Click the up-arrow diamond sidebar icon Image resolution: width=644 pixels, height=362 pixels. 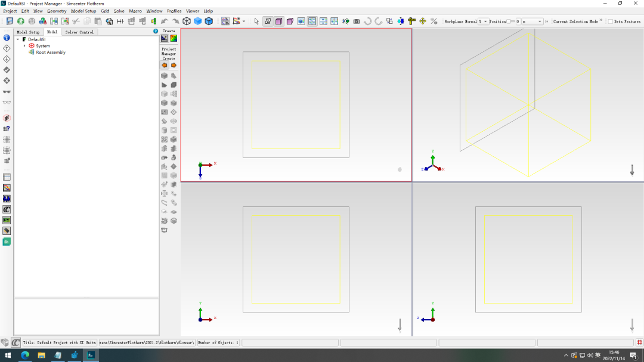(7, 48)
